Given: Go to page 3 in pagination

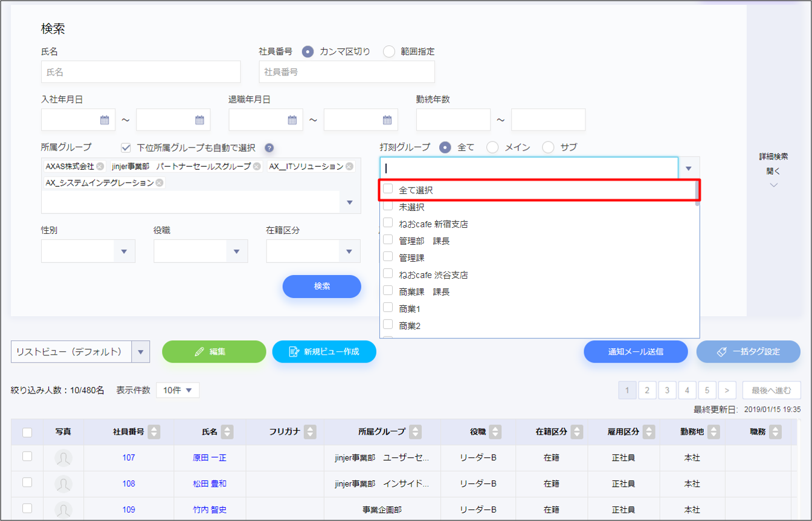Looking at the screenshot, I should pos(667,390).
